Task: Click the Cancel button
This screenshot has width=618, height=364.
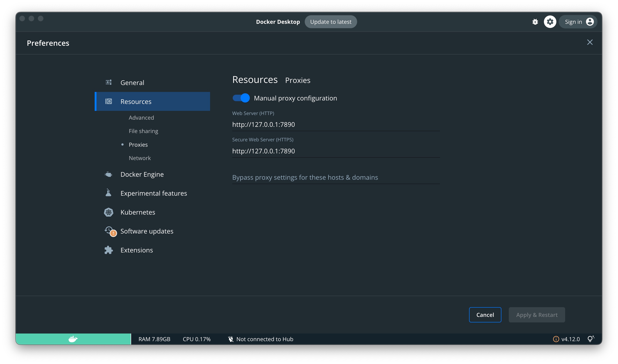Action: pos(485,315)
